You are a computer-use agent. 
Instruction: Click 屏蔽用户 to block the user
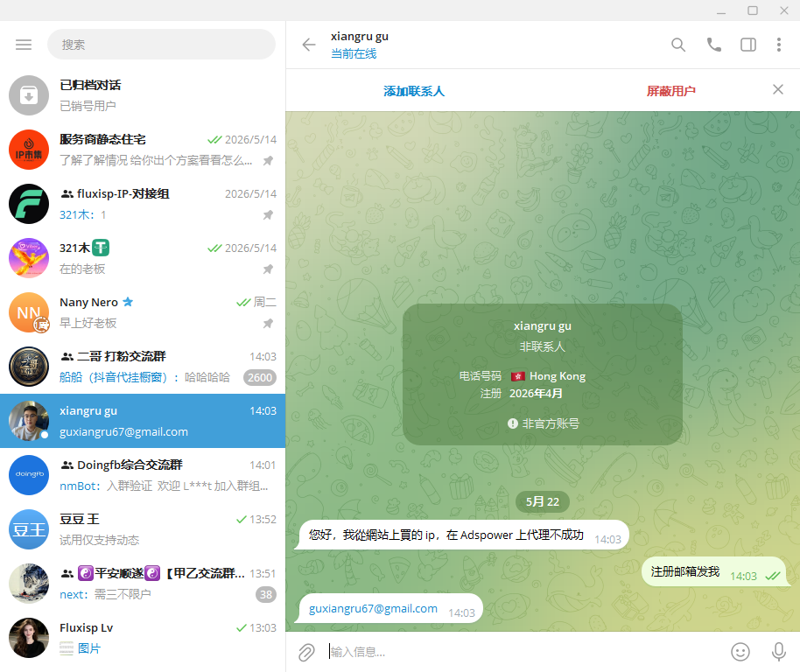click(x=671, y=91)
